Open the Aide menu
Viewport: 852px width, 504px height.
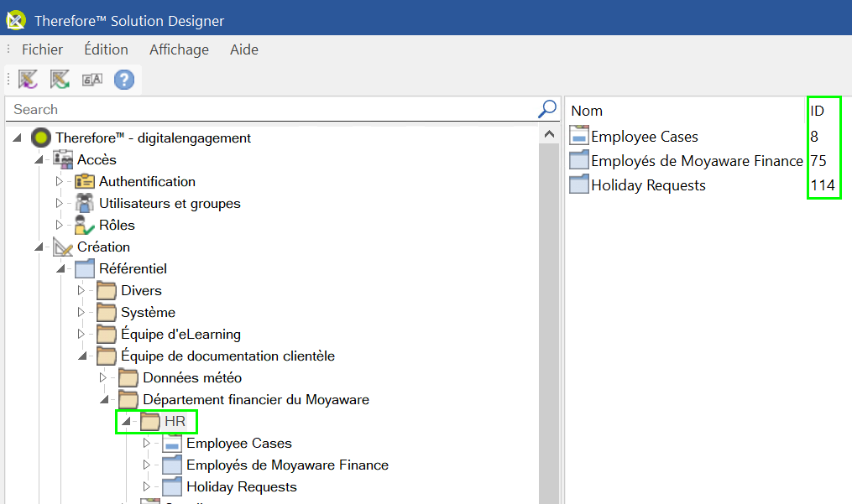tap(244, 49)
